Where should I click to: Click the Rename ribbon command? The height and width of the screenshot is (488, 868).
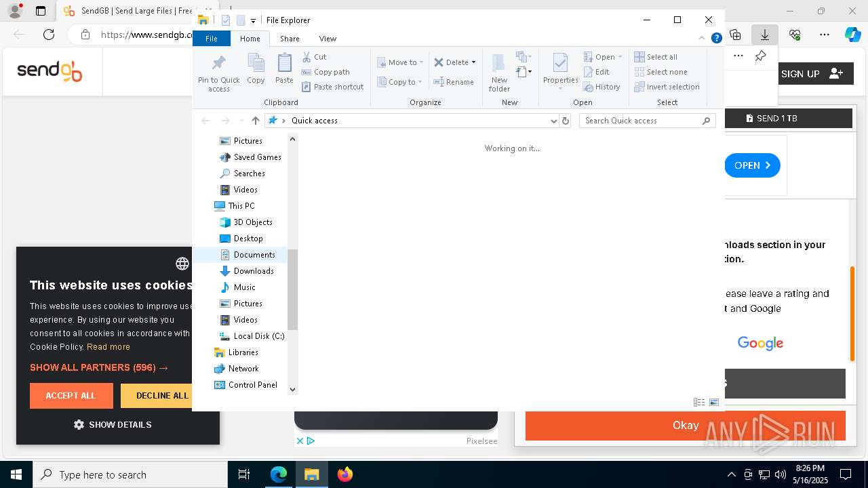pyautogui.click(x=454, y=82)
